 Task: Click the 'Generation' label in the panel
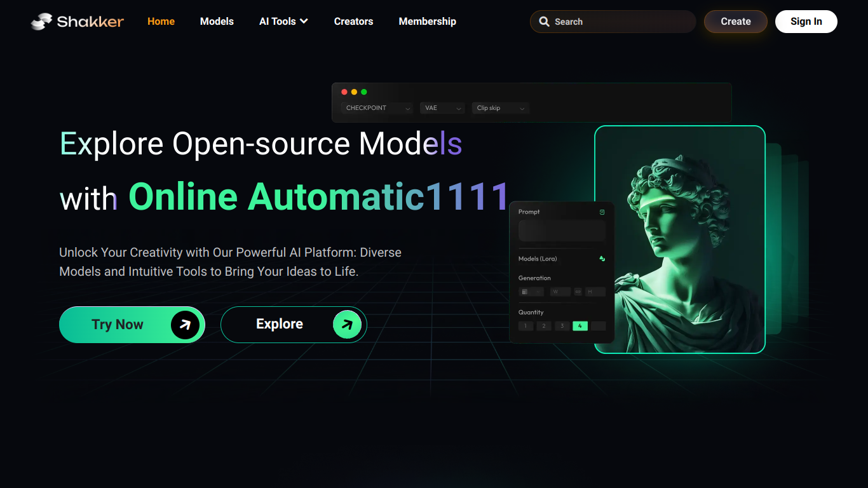tap(534, 278)
